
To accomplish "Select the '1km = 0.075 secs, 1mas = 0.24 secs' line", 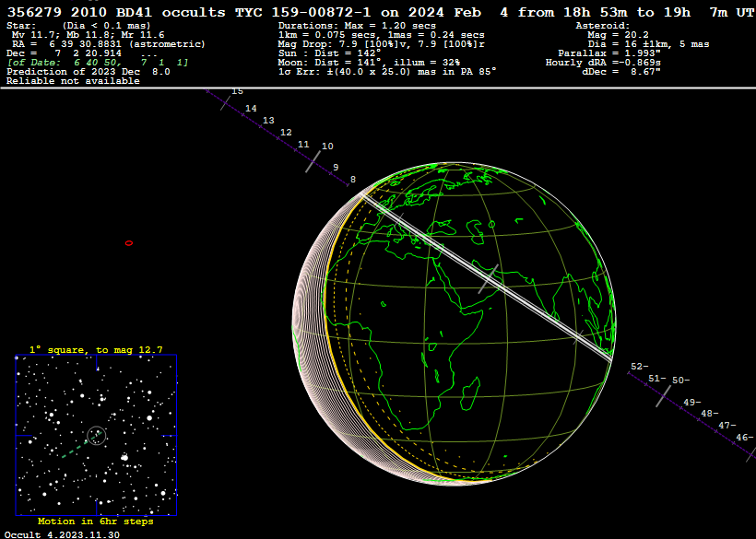I will pos(382,35).
